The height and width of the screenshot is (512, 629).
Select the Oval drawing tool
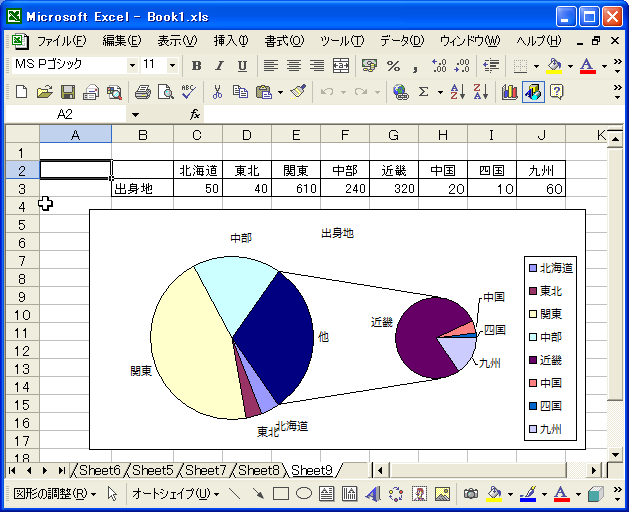click(304, 494)
